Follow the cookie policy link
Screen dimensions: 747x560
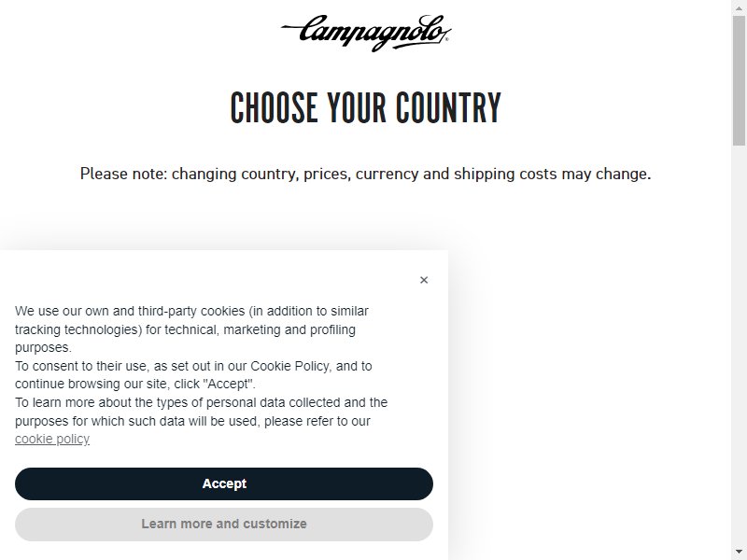coord(52,439)
